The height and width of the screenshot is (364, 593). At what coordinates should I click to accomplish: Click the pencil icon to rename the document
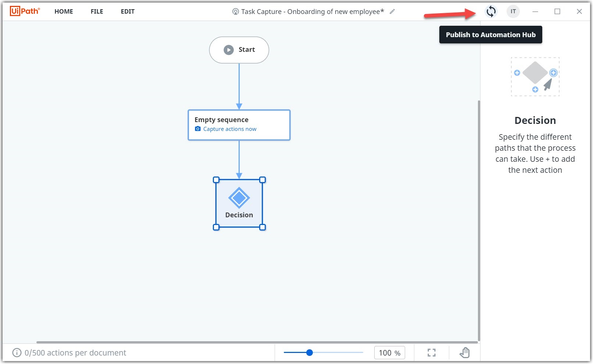click(x=392, y=11)
